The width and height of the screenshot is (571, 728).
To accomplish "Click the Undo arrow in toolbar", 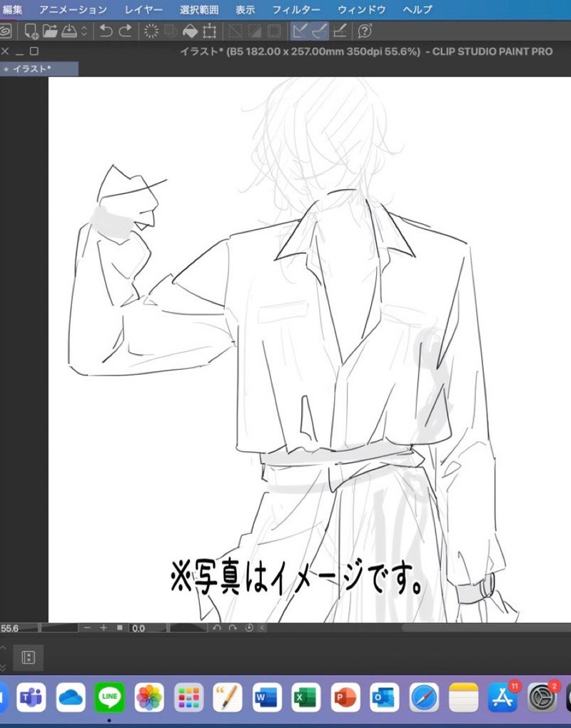I will (106, 31).
